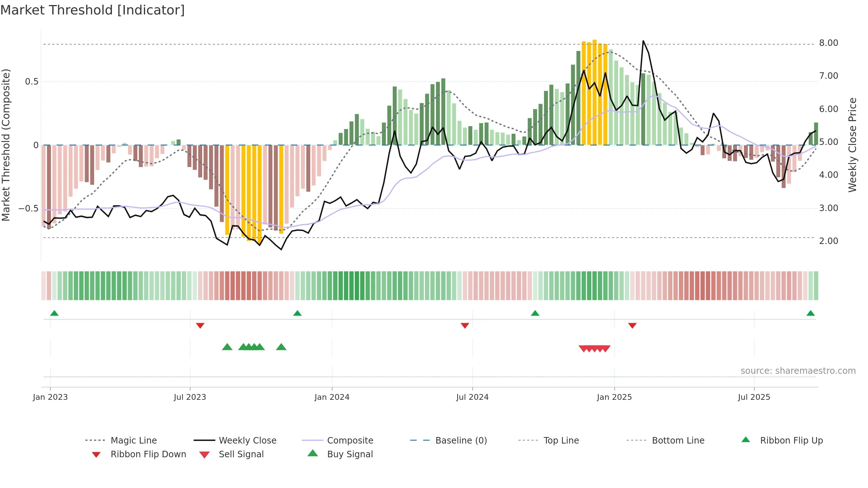Click the 0.5 composite axis tick label
Viewport: 868px width, 488px height.
tap(31, 82)
